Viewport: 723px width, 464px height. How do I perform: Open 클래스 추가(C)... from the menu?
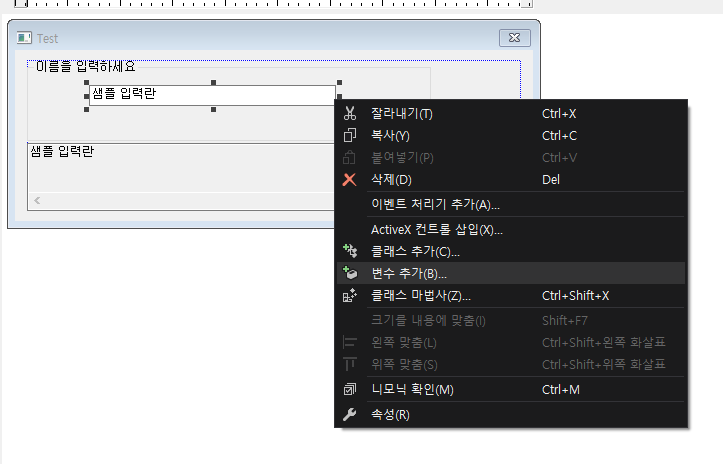point(510,251)
